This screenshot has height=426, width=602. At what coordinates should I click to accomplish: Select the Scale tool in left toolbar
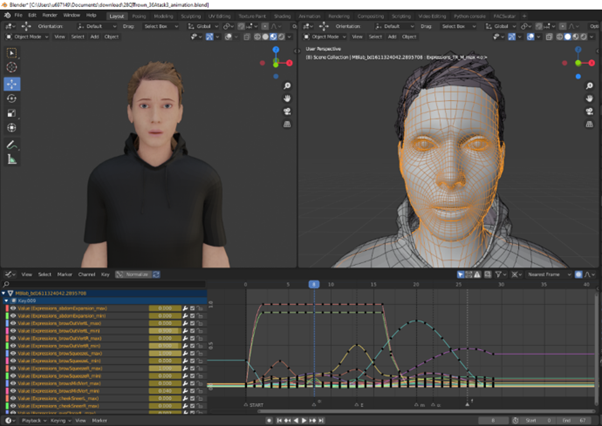pyautogui.click(x=12, y=113)
